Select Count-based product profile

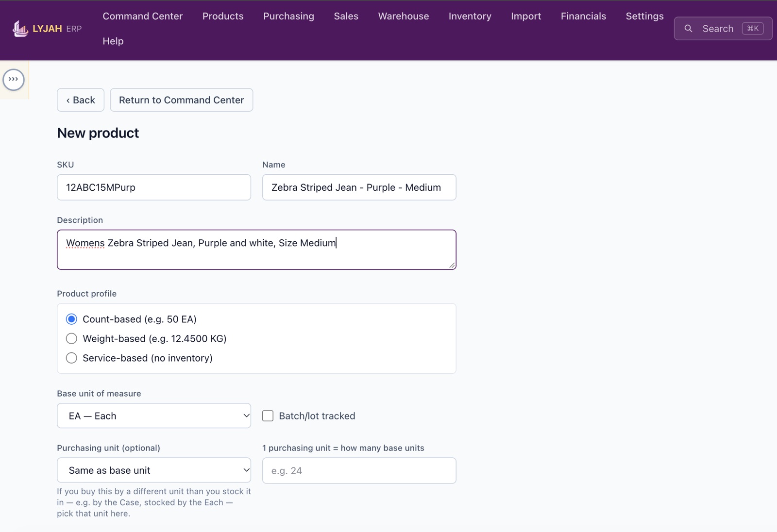pos(71,319)
